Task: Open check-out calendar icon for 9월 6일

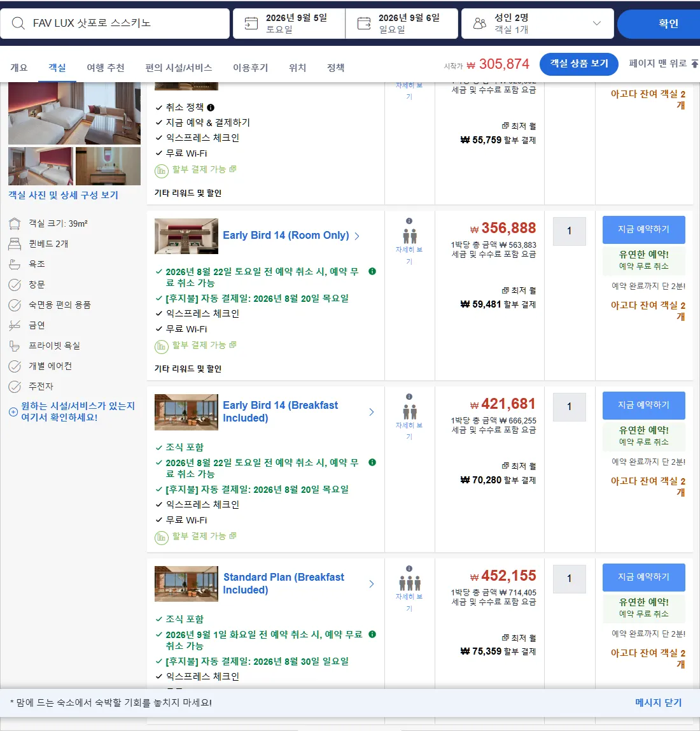Action: [364, 24]
